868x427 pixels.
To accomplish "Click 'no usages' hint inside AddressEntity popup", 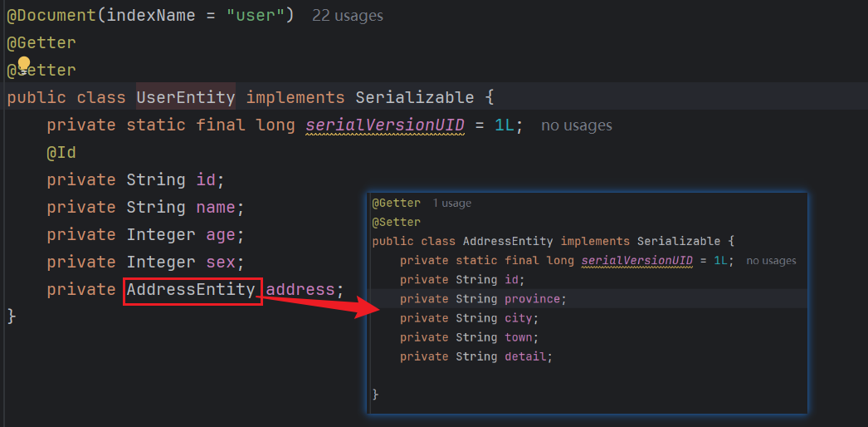I will click(771, 261).
